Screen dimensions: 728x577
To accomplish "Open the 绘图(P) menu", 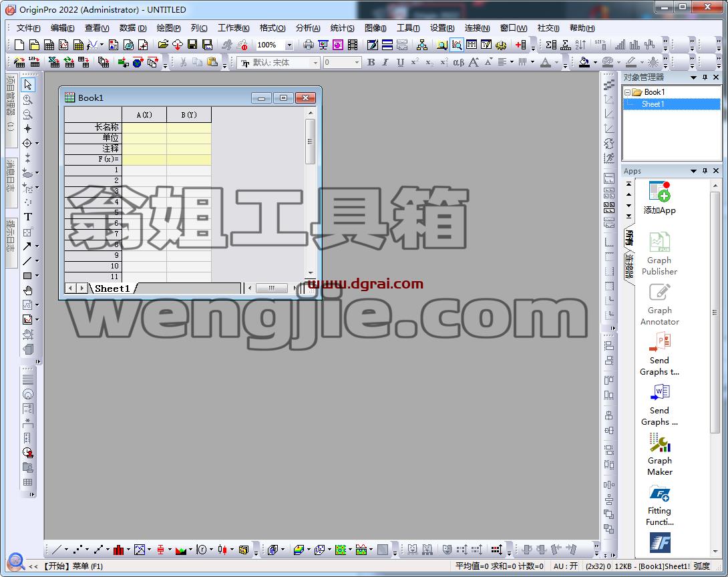I will coord(168,28).
